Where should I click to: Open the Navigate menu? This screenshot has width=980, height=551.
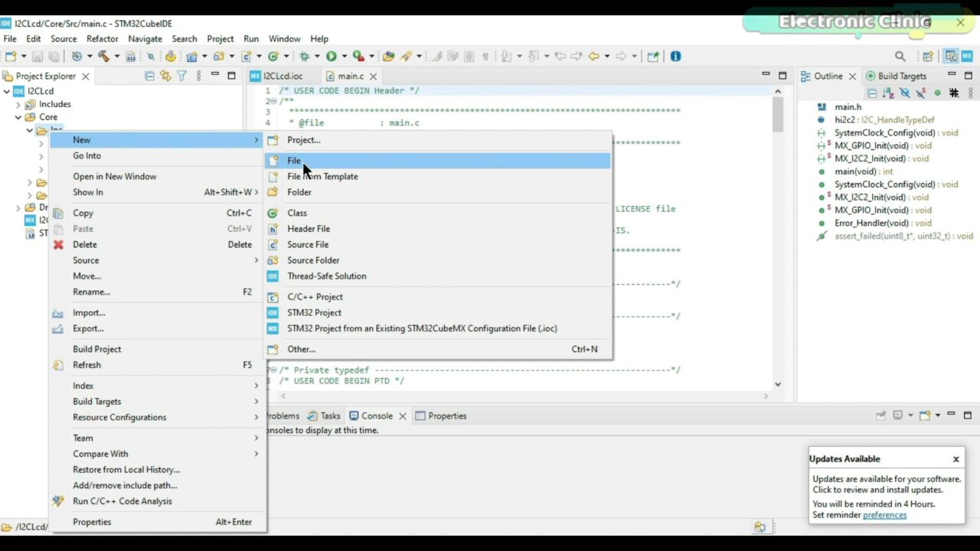point(145,38)
